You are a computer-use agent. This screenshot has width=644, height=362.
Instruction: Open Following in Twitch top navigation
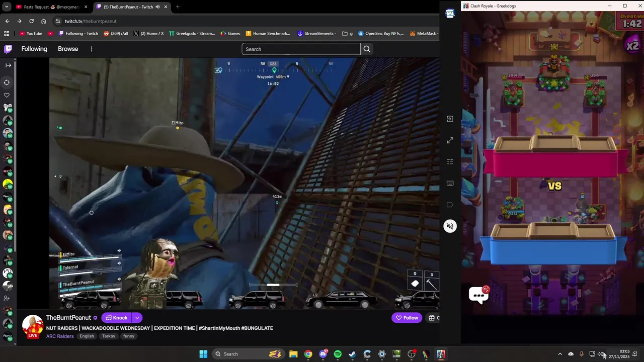(34, 49)
